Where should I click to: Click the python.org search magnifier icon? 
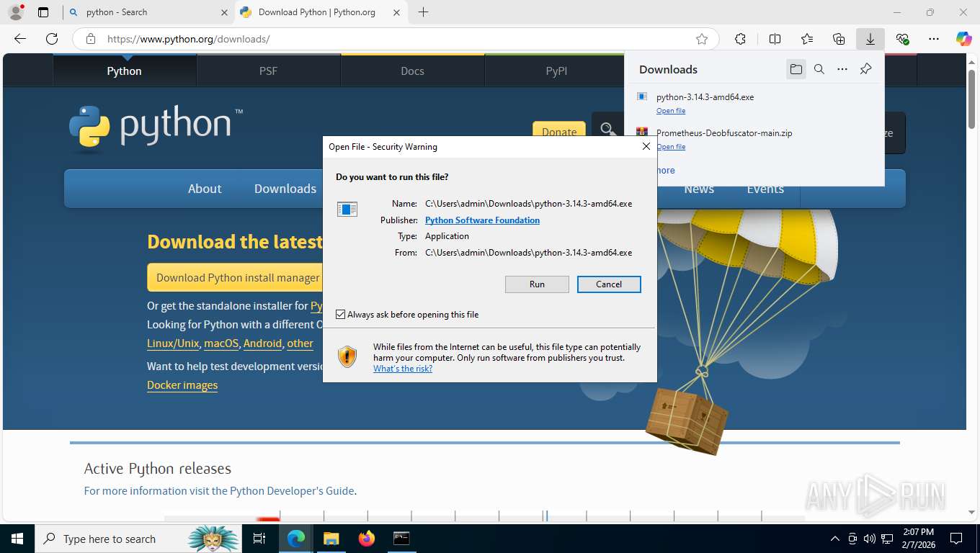point(607,130)
